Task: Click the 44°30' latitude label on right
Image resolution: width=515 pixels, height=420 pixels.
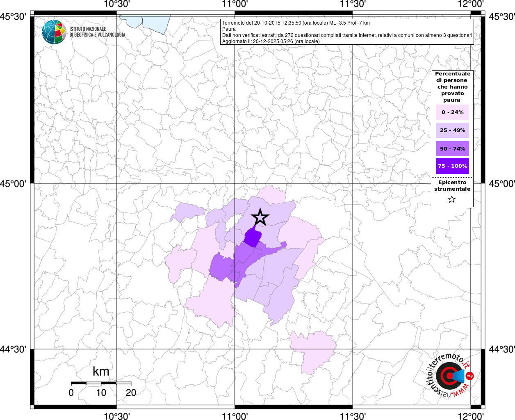Action: coord(502,349)
